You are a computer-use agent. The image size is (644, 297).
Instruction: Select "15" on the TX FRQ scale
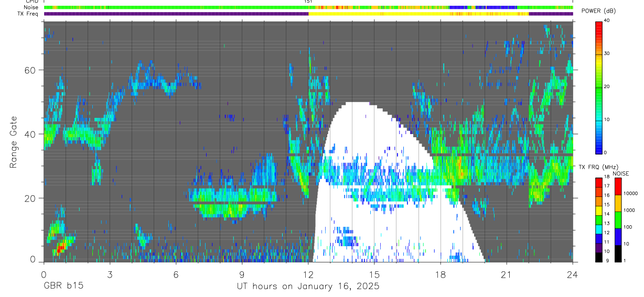607,205
